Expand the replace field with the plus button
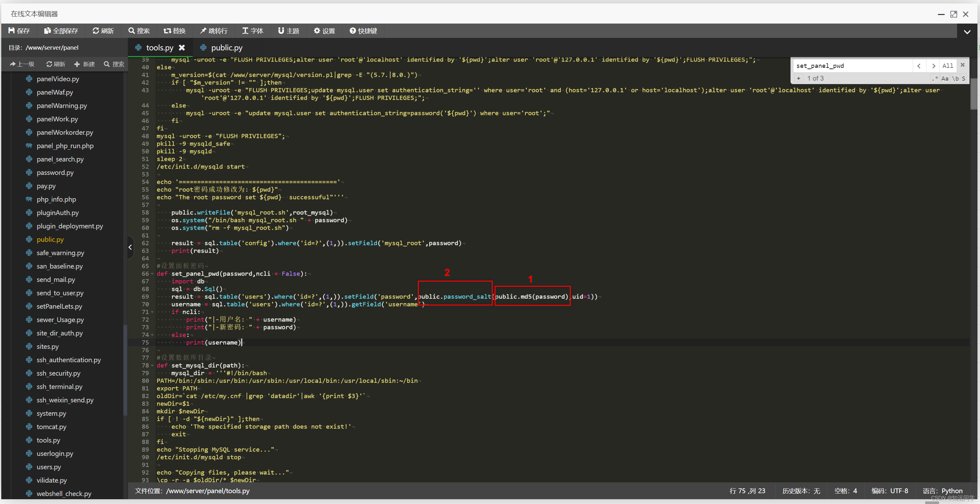 point(798,78)
